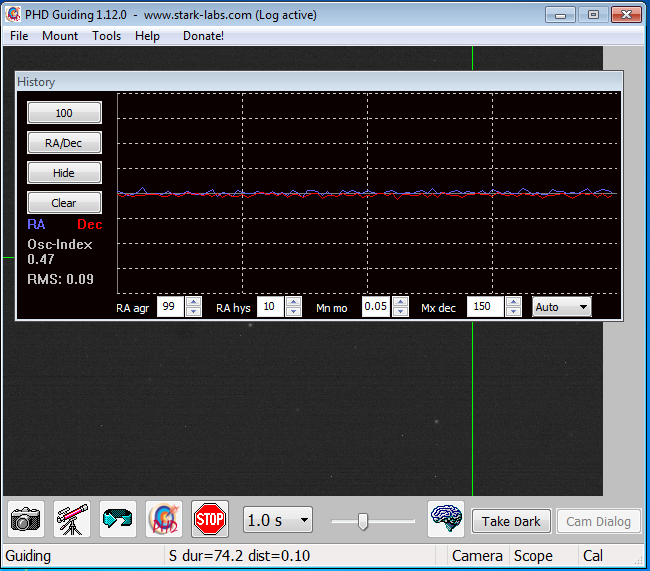Click the RA agr input field showing 99

[x=171, y=307]
